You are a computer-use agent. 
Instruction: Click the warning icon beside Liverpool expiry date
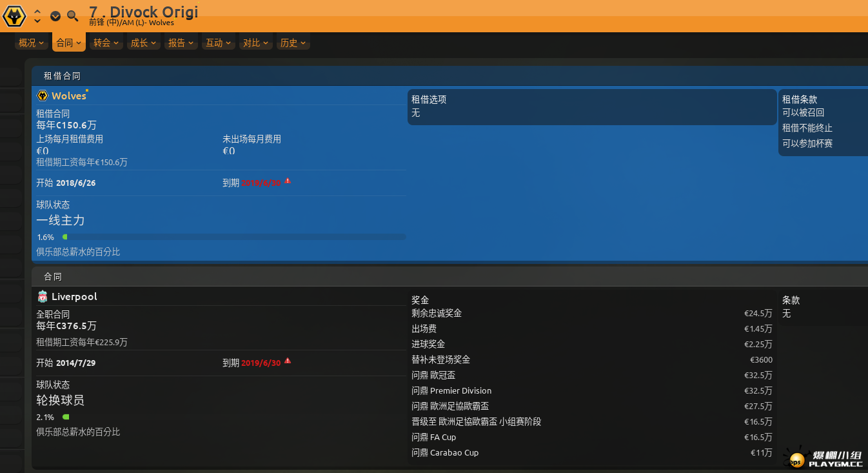click(x=288, y=361)
